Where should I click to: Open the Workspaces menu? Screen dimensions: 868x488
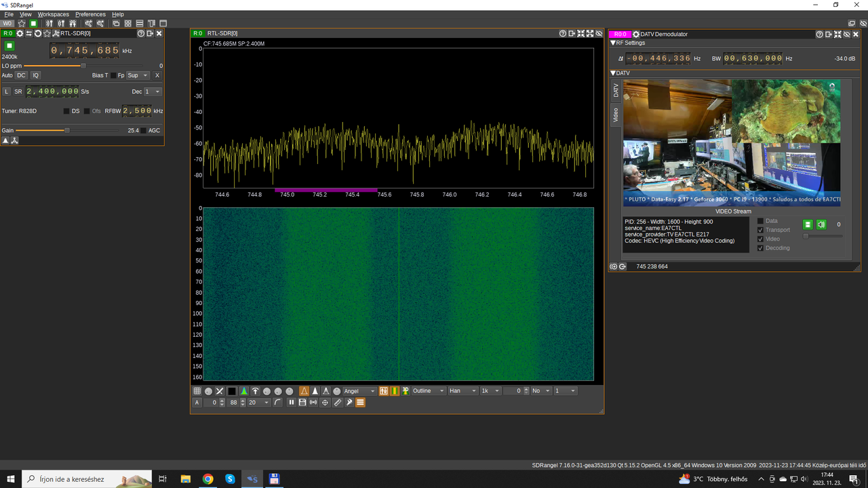[53, 14]
